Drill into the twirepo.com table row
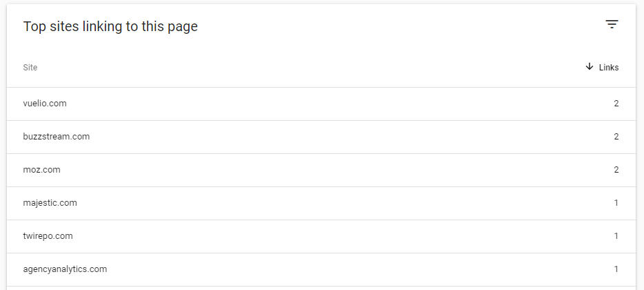Viewport: 644px width, 290px height. 321,236
